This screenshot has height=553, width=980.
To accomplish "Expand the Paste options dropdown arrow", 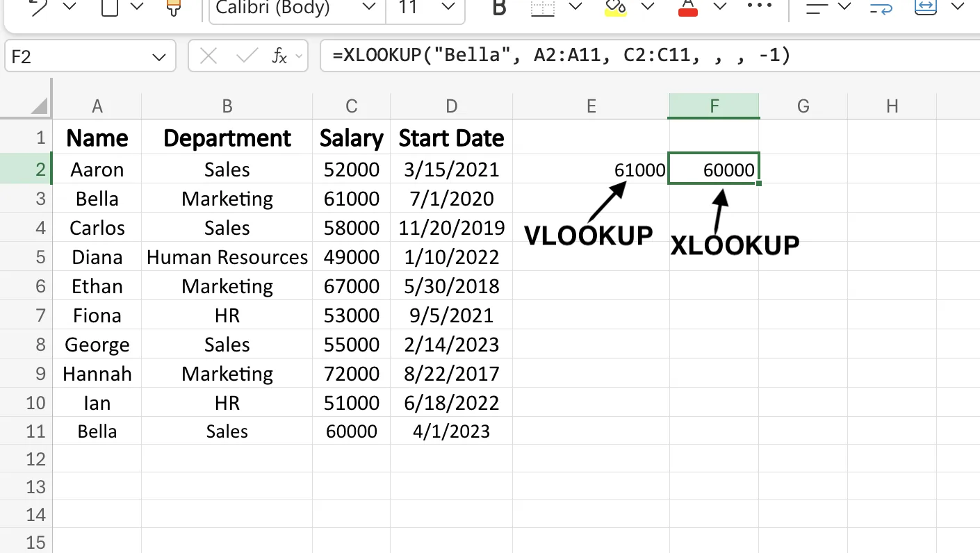I will (x=137, y=7).
